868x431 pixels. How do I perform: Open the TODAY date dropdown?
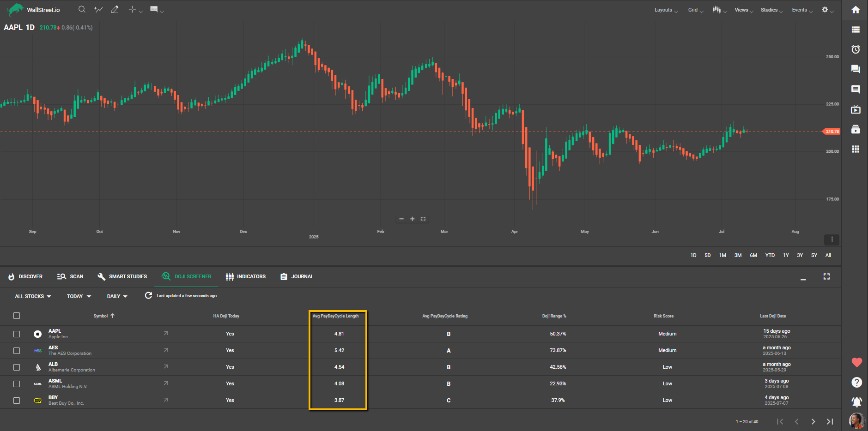[x=79, y=296]
